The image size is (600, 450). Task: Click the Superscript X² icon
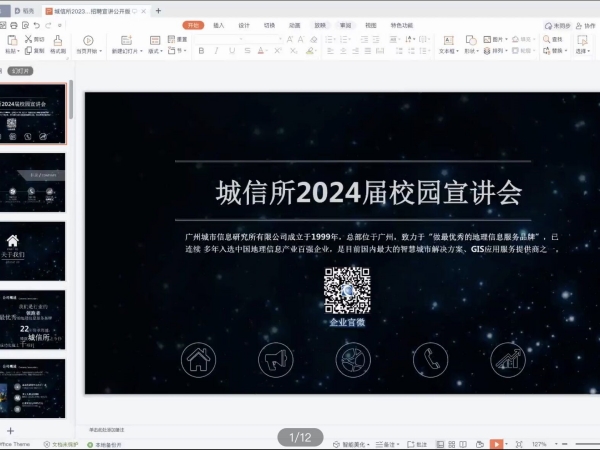coord(278,51)
